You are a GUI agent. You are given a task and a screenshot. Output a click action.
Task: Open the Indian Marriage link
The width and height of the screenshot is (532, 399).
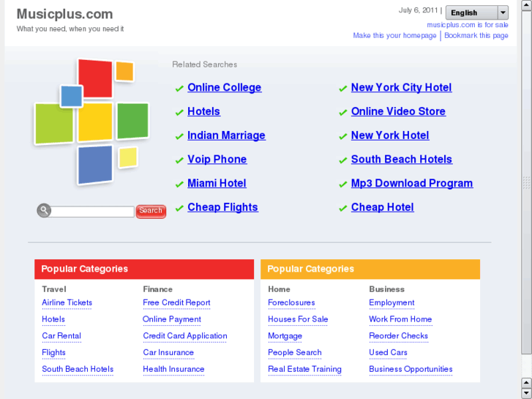click(x=226, y=135)
